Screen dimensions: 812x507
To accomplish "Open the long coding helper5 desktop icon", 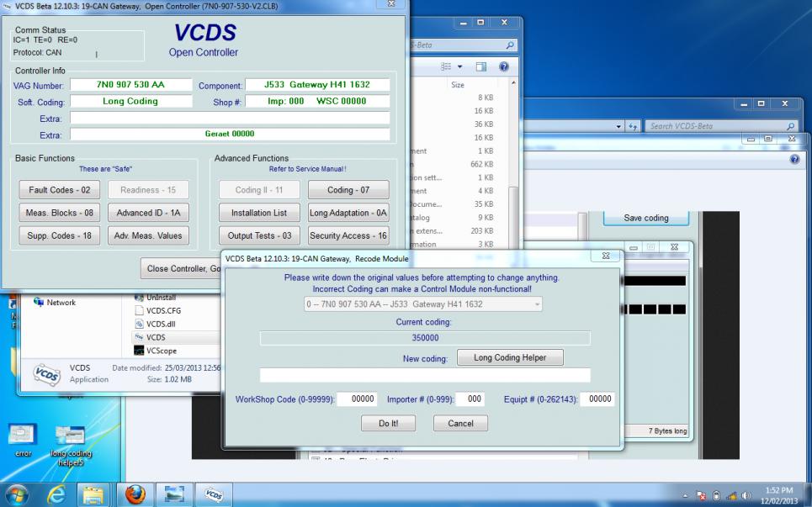I will coord(71,446).
